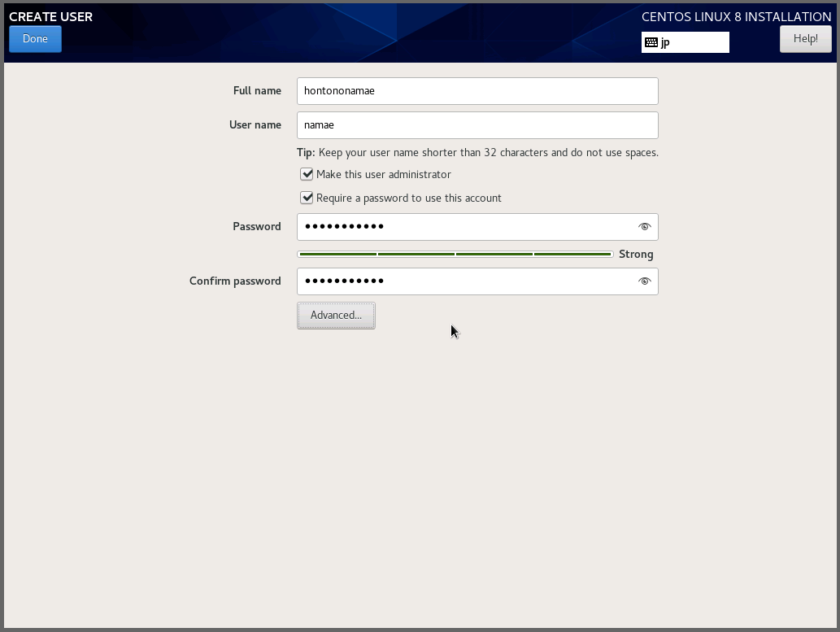Image resolution: width=840 pixels, height=632 pixels.
Task: Select the jp keyboard layout text
Action: (x=665, y=42)
